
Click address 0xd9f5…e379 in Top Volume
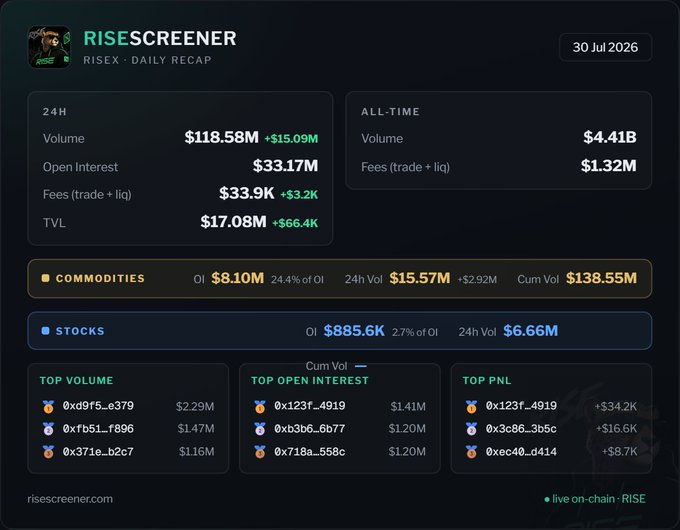[98, 406]
